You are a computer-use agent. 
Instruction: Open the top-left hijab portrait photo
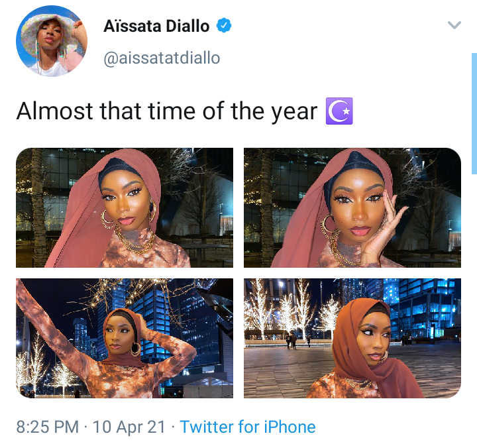pos(125,207)
